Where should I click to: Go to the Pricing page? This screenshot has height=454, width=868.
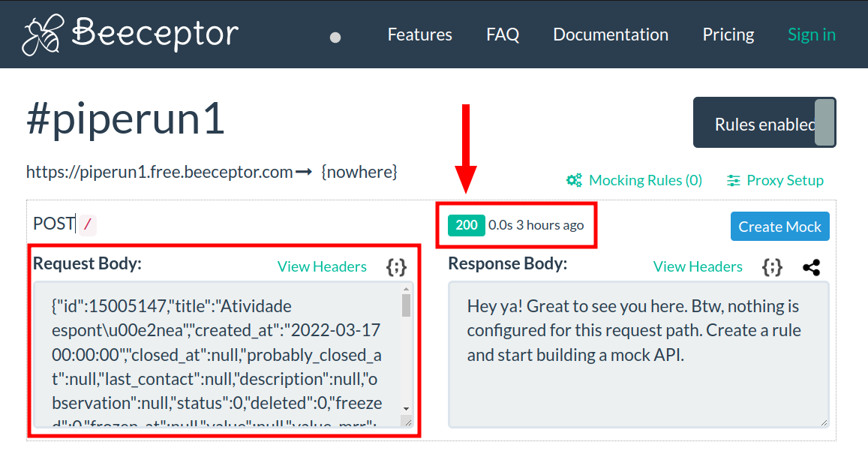click(728, 35)
